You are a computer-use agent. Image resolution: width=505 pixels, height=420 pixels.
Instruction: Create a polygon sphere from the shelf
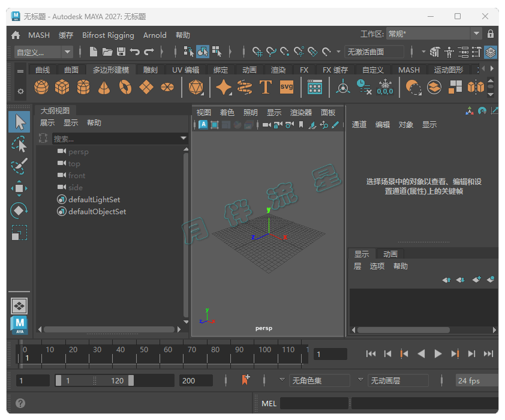click(41, 88)
